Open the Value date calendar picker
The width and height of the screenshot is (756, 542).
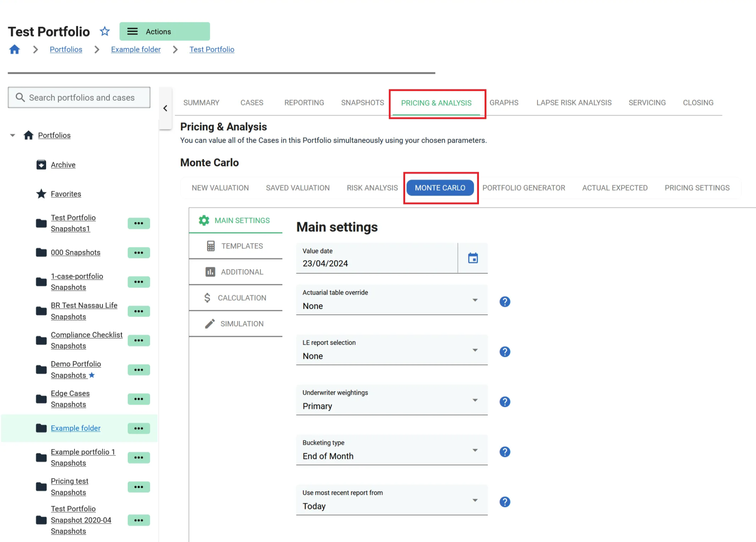(472, 258)
